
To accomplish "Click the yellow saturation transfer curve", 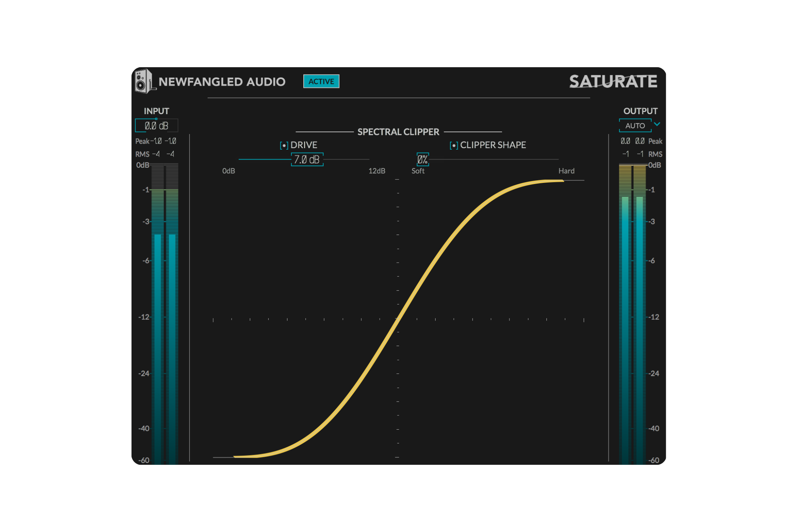I will [x=398, y=318].
